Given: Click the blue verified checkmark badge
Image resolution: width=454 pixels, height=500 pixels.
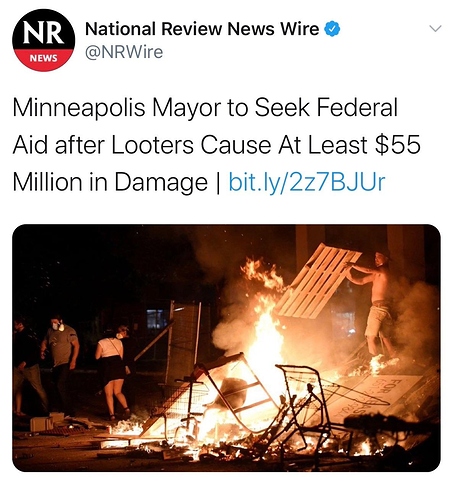Looking at the screenshot, I should tap(332, 29).
